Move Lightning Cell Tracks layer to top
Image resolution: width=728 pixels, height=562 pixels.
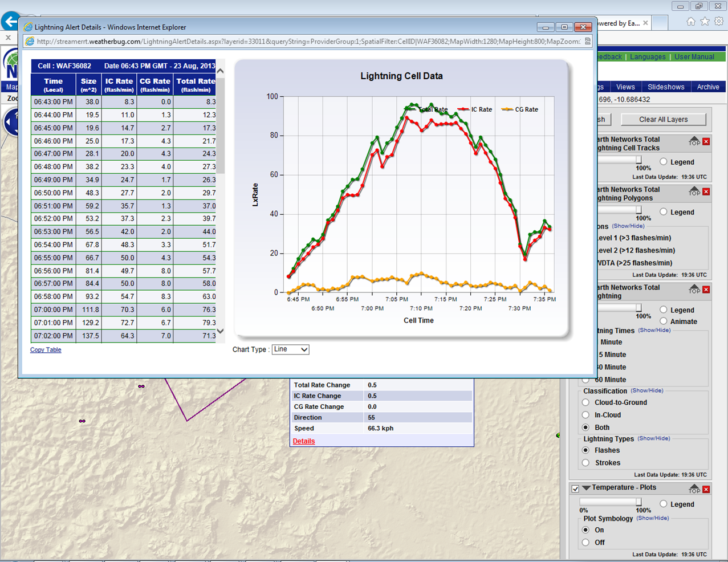click(694, 141)
